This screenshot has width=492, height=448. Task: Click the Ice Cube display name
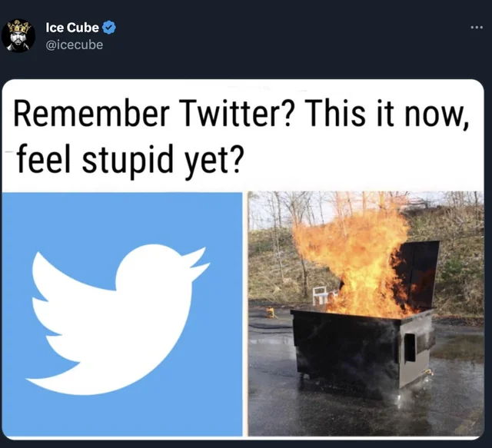tap(72, 28)
